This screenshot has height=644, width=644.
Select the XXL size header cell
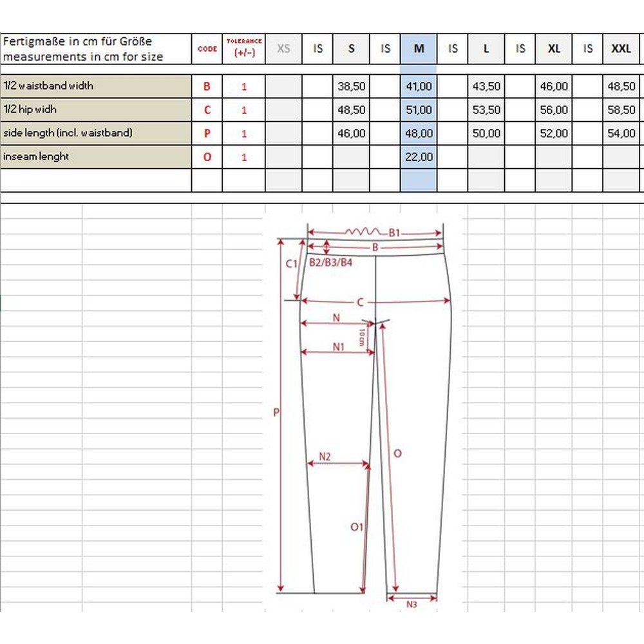(x=621, y=49)
